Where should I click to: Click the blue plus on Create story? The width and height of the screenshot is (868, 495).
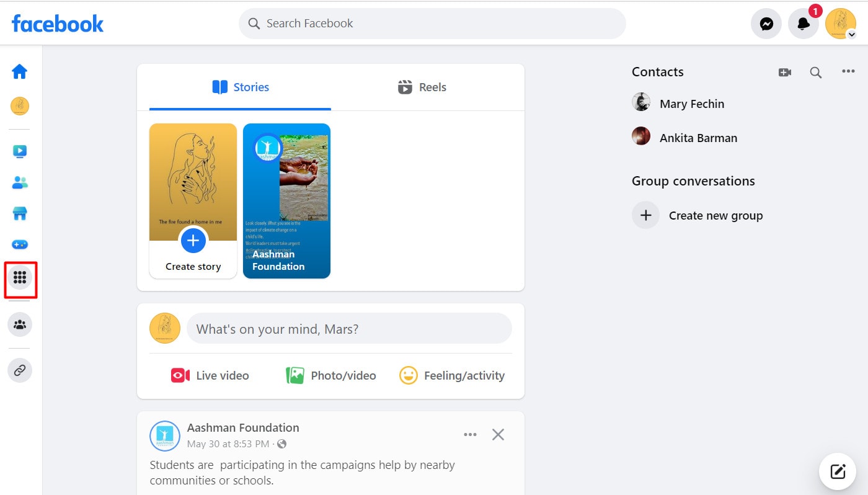point(193,241)
